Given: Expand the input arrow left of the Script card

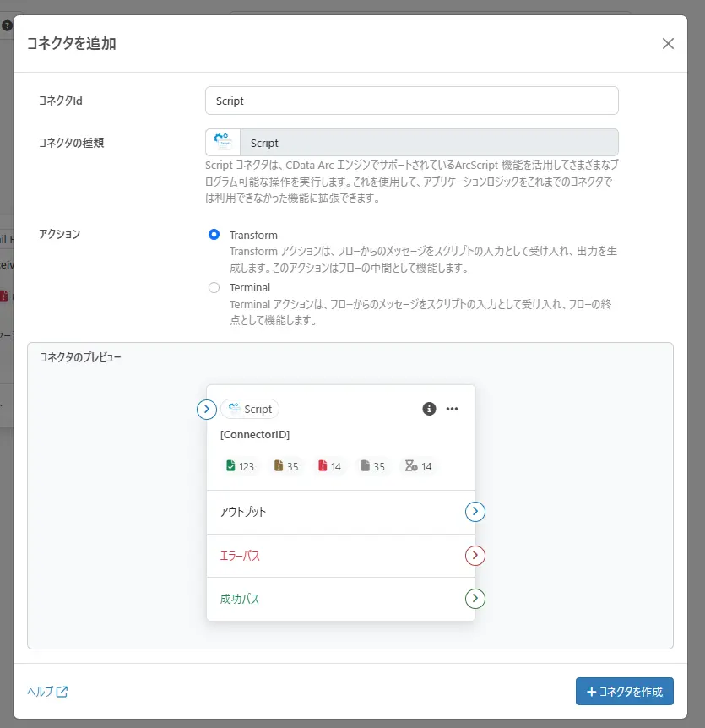Looking at the screenshot, I should [x=206, y=409].
